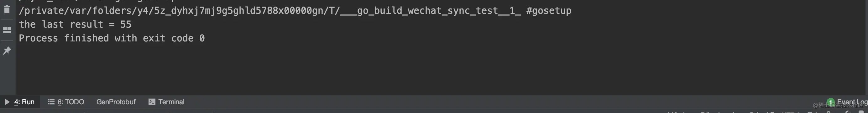
Task: Toggle the pin tab icon
Action: tap(7, 51)
